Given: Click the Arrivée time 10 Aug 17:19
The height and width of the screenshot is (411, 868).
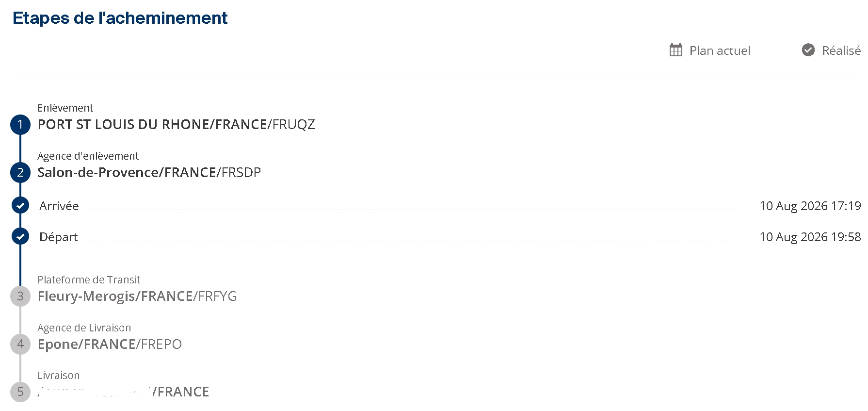Looking at the screenshot, I should pos(810,206).
